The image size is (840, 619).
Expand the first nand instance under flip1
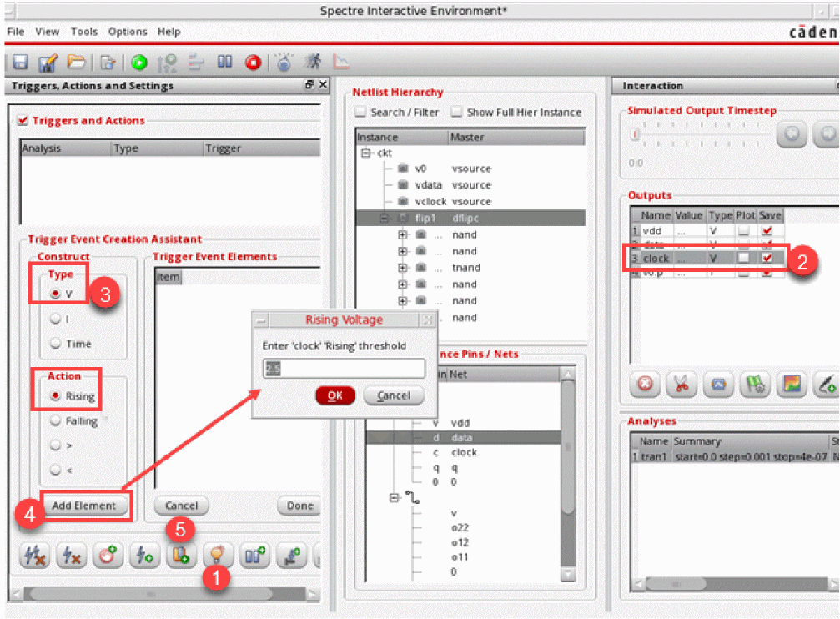click(402, 234)
